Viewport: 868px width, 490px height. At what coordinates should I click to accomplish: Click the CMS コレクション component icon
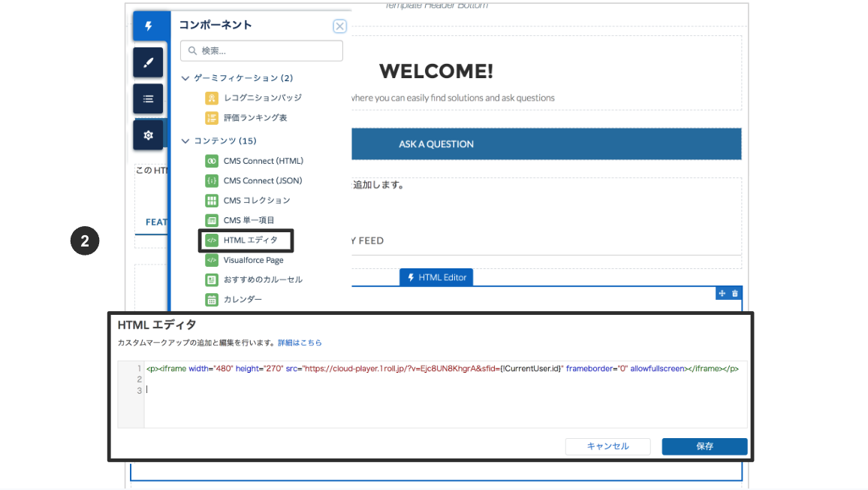(212, 200)
